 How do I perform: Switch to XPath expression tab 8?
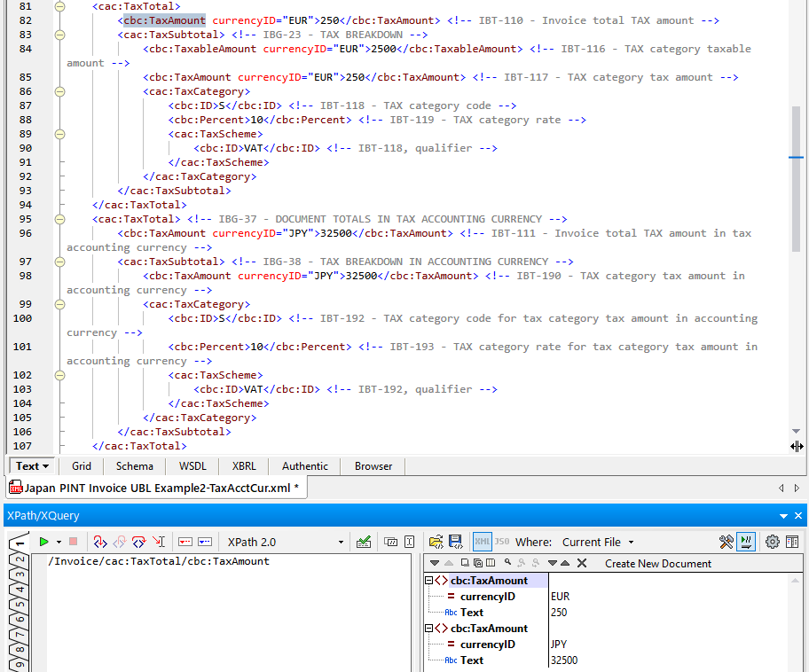20,649
